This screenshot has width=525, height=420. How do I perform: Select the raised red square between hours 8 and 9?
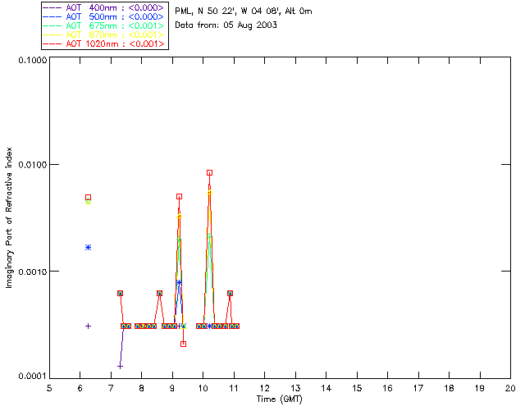[160, 293]
